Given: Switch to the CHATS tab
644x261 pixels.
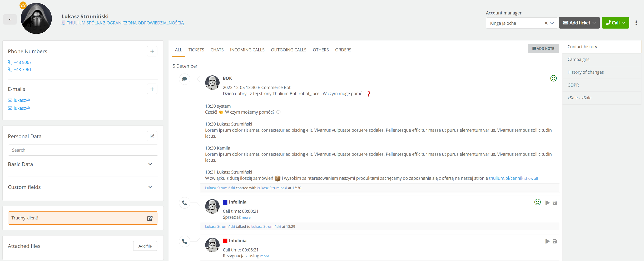Looking at the screenshot, I should (217, 50).
